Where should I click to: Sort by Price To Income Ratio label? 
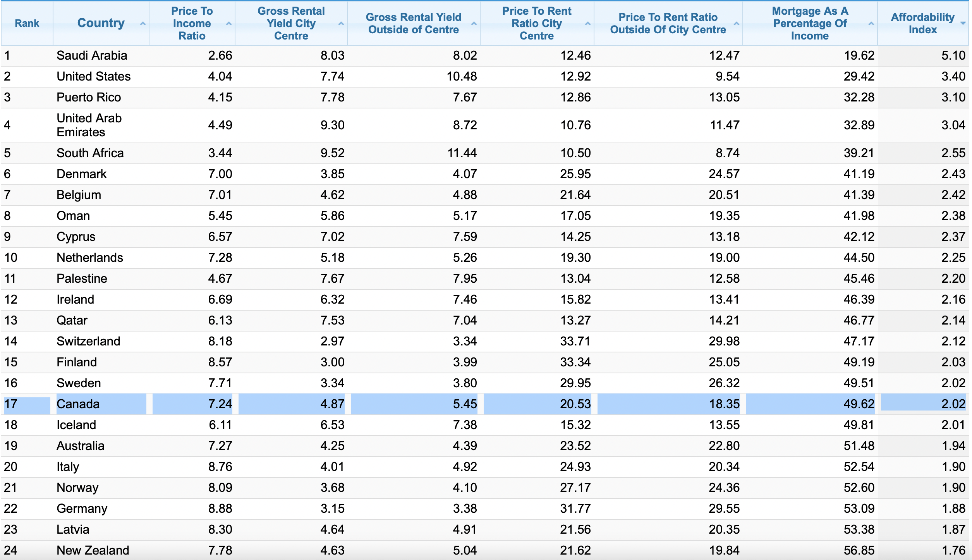tap(192, 23)
